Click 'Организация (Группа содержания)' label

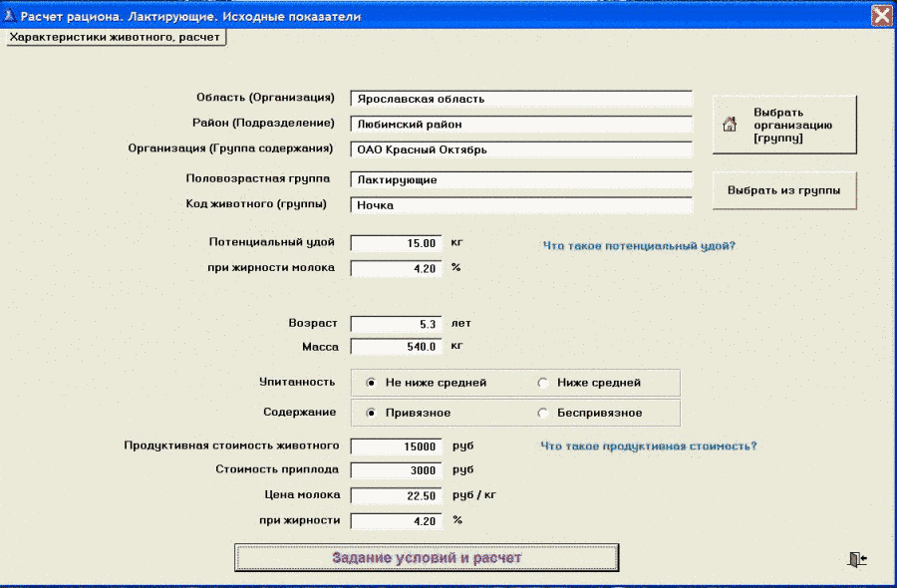pos(230,148)
